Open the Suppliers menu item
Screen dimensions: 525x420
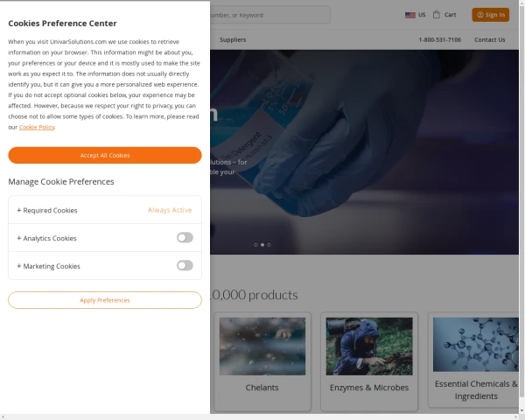click(x=233, y=39)
